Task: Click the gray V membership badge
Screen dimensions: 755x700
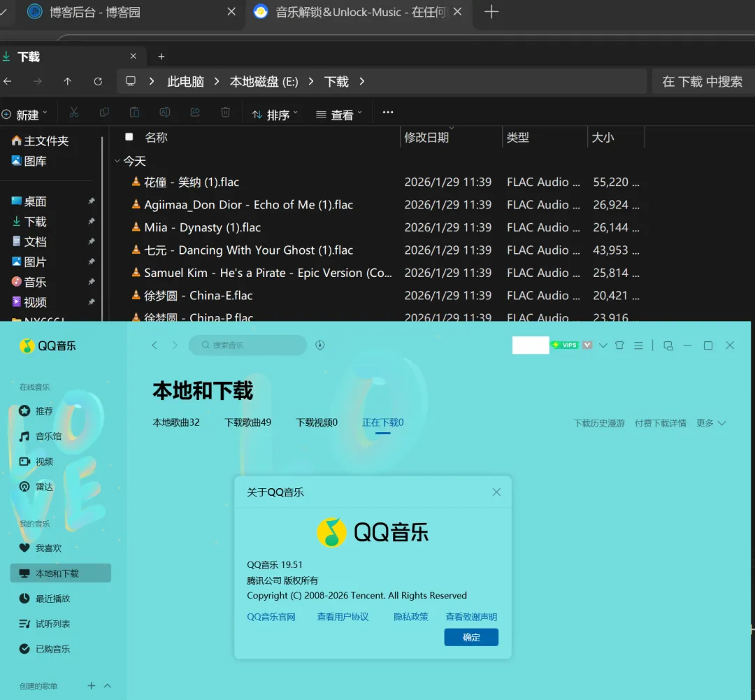Action: point(587,345)
